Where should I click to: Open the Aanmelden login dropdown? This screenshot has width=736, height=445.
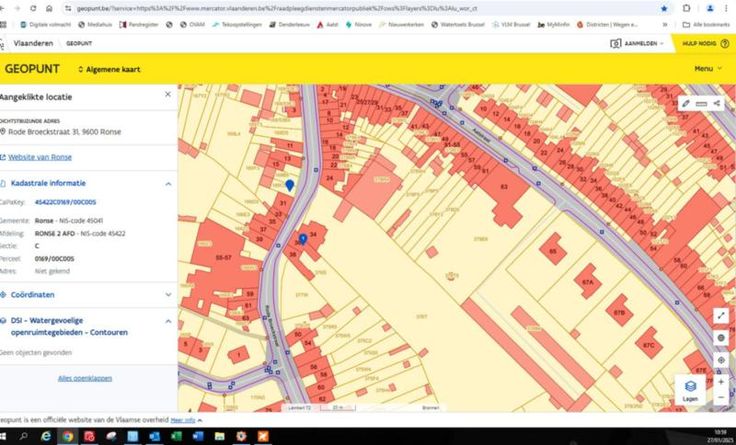point(638,44)
